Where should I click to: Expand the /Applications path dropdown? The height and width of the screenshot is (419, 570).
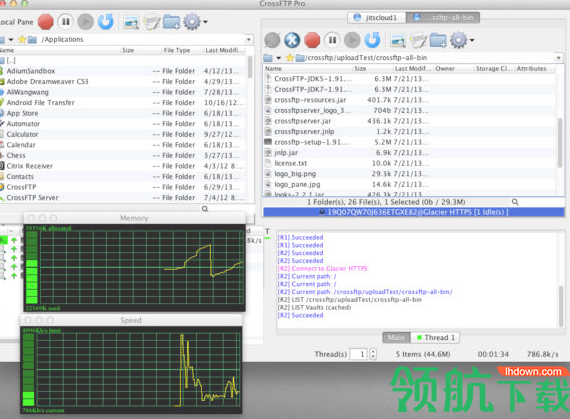coord(249,39)
